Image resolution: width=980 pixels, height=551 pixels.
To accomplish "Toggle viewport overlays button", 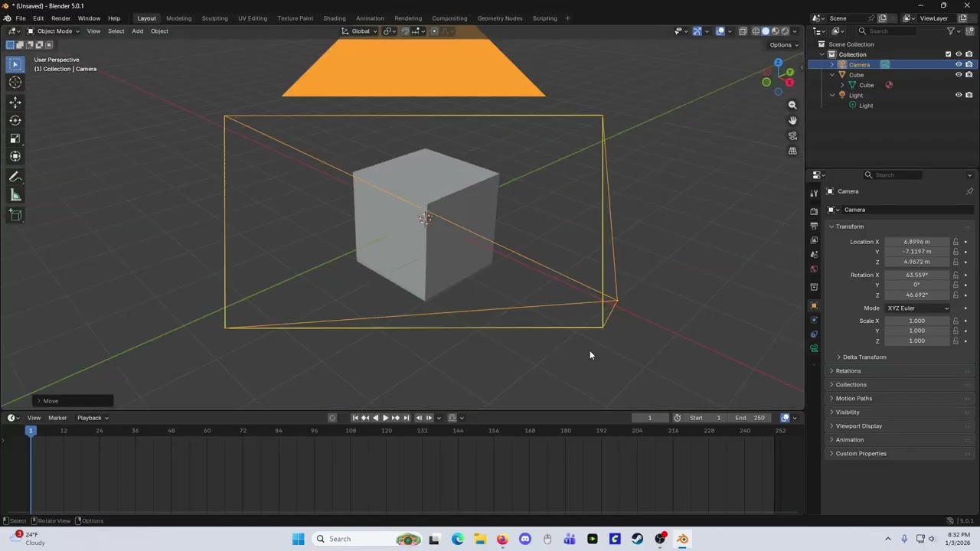I will [x=720, y=31].
